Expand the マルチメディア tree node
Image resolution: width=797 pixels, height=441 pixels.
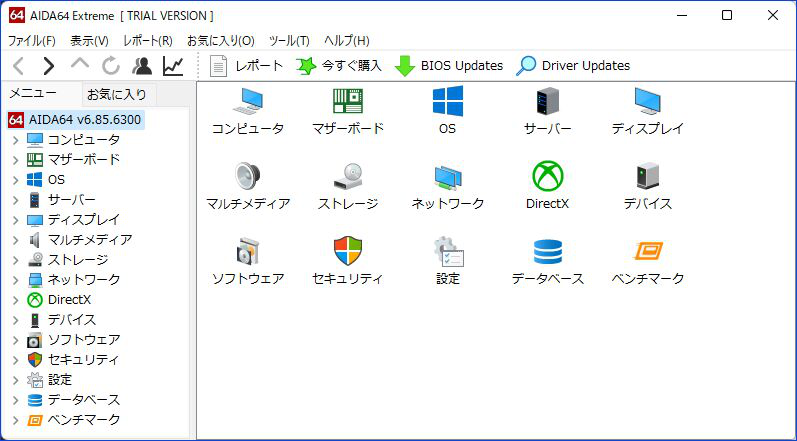tap(16, 240)
